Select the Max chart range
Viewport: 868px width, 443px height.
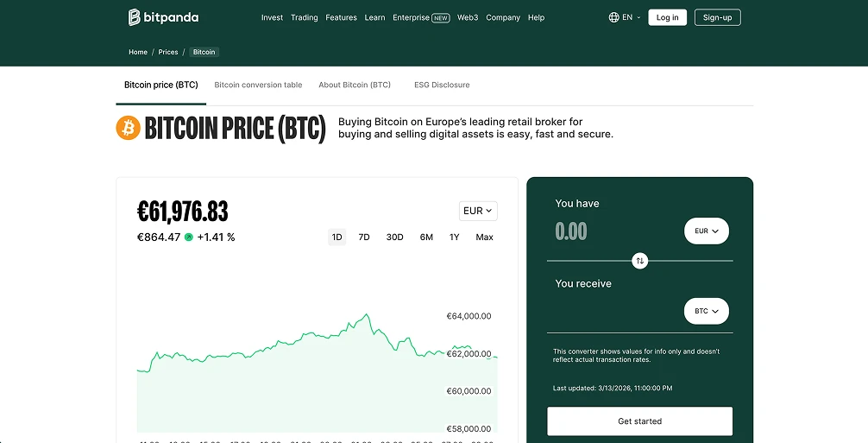tap(484, 237)
